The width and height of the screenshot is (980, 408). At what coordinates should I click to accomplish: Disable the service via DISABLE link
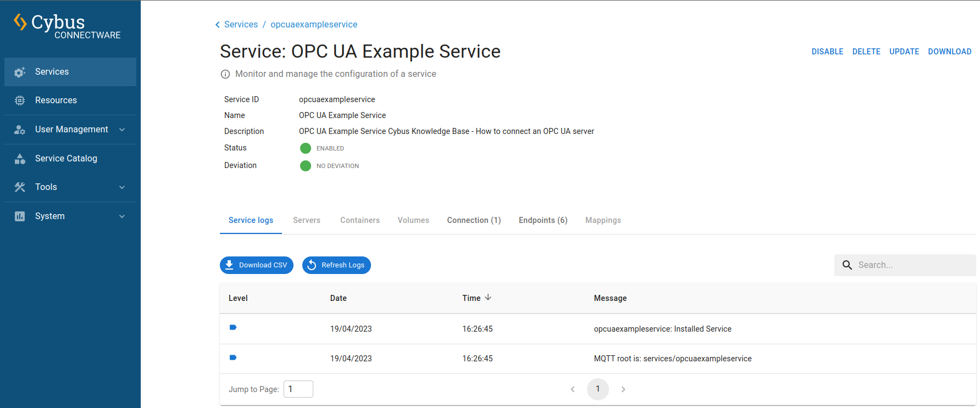827,52
